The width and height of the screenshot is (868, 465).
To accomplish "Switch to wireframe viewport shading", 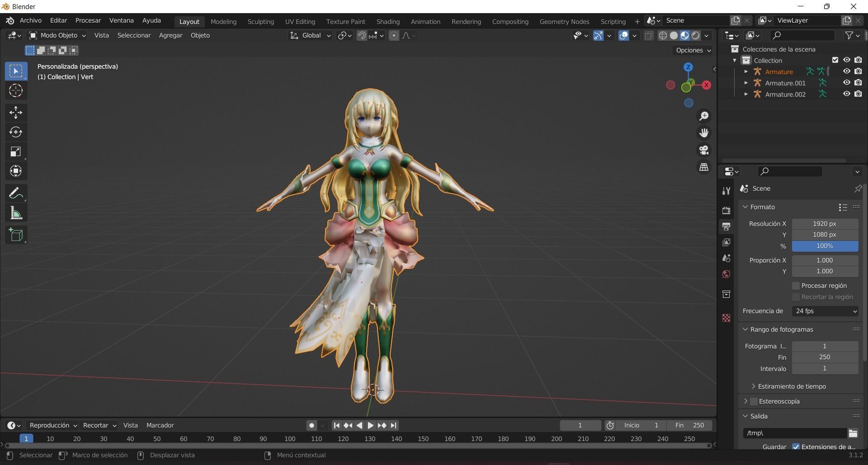I will pos(663,36).
